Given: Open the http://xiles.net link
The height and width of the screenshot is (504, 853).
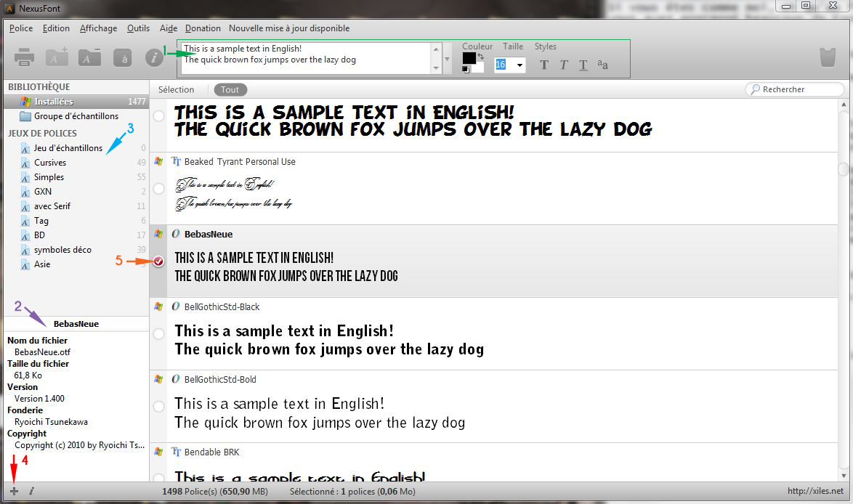Looking at the screenshot, I should click(x=815, y=491).
